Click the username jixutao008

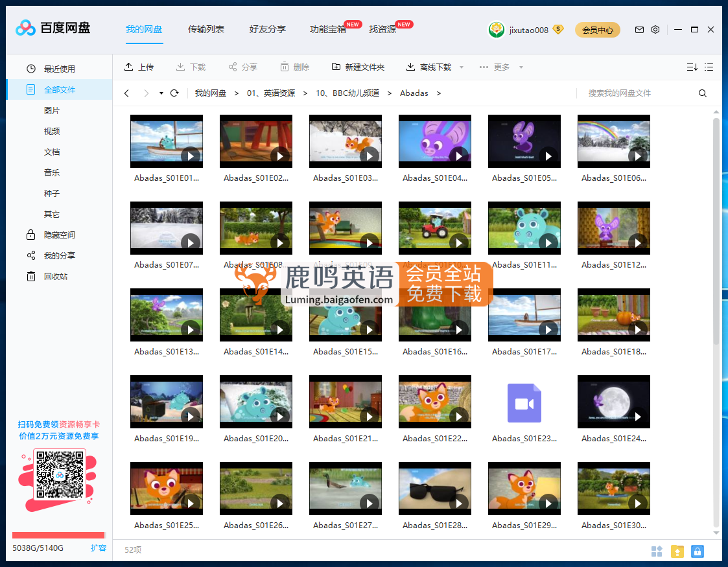529,30
